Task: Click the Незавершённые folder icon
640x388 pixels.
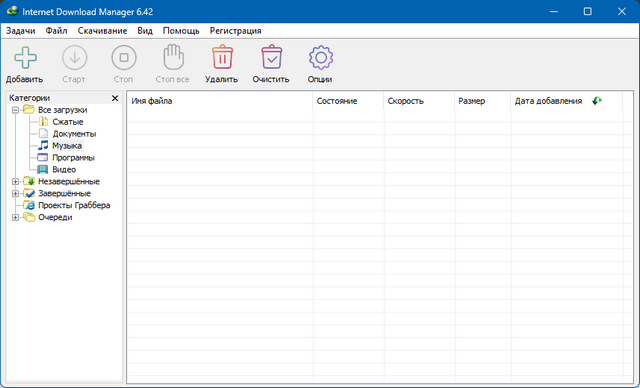Action: (x=29, y=181)
